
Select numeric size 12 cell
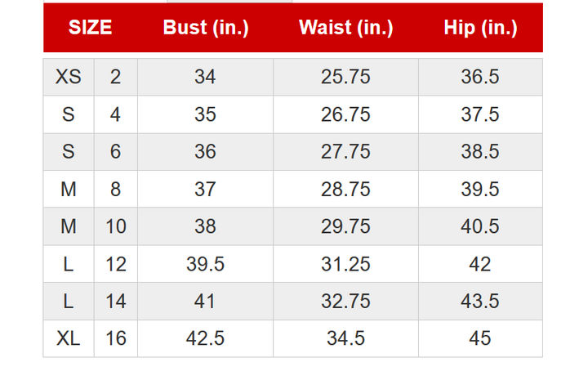point(115,264)
